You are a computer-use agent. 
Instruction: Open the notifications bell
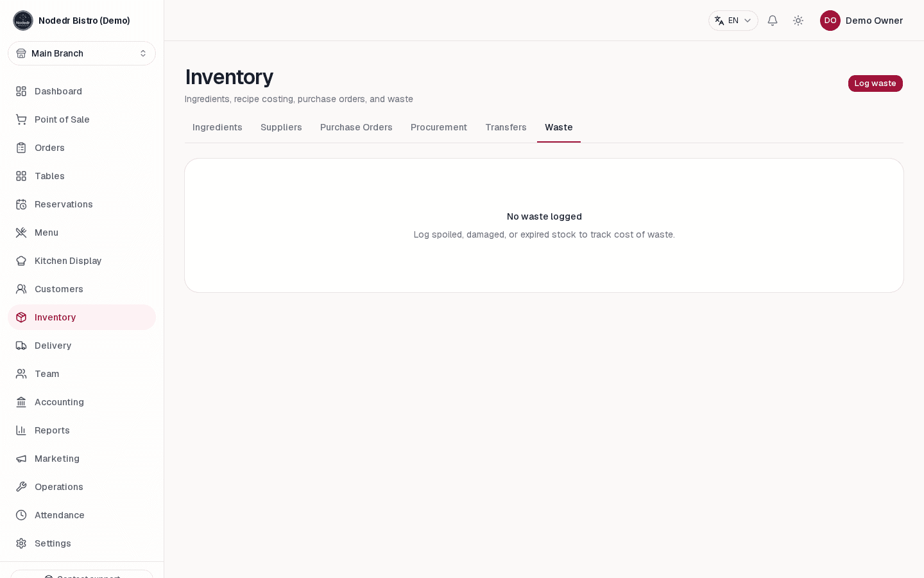[773, 21]
